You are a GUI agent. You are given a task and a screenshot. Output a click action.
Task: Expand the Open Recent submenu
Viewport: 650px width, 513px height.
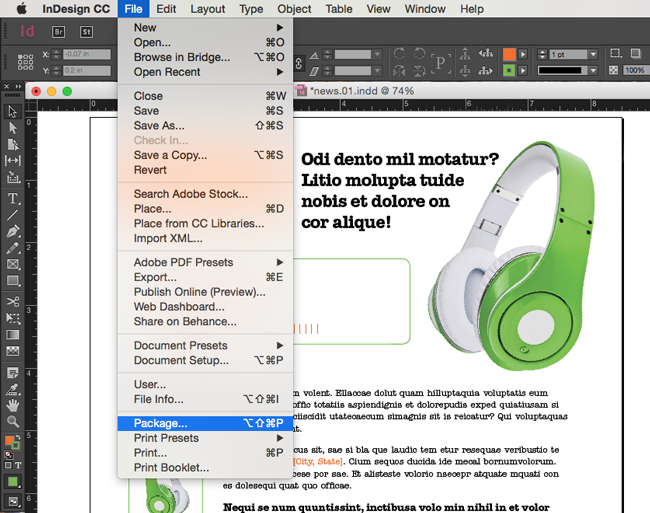(x=205, y=72)
